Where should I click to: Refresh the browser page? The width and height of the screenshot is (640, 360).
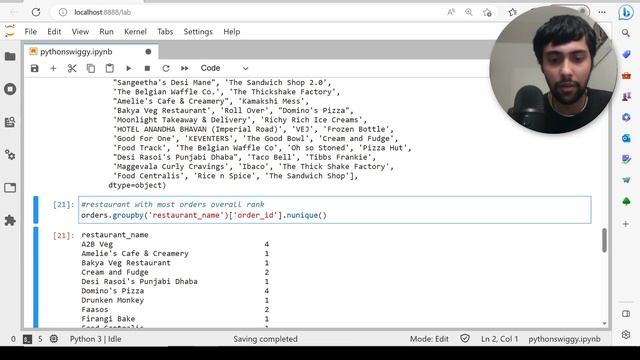[x=36, y=12]
